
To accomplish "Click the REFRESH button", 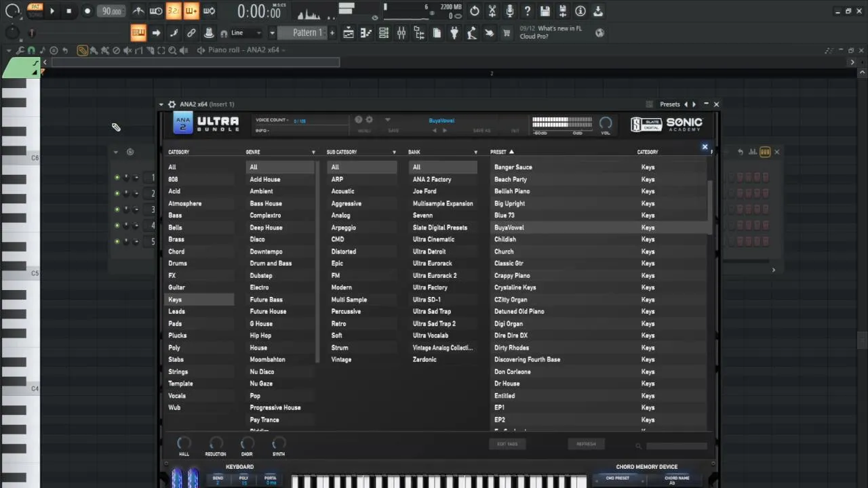I will click(x=586, y=444).
